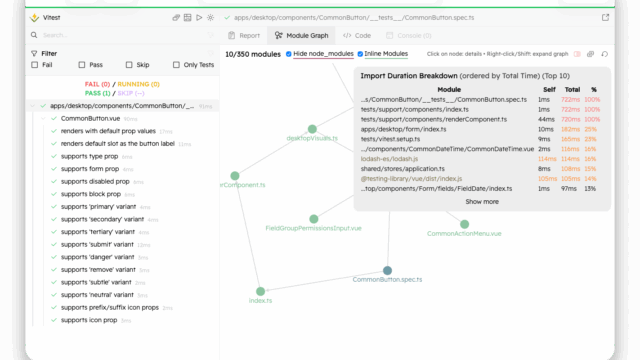Uncheck Hide node_modules option
640x360 pixels.
[289, 54]
